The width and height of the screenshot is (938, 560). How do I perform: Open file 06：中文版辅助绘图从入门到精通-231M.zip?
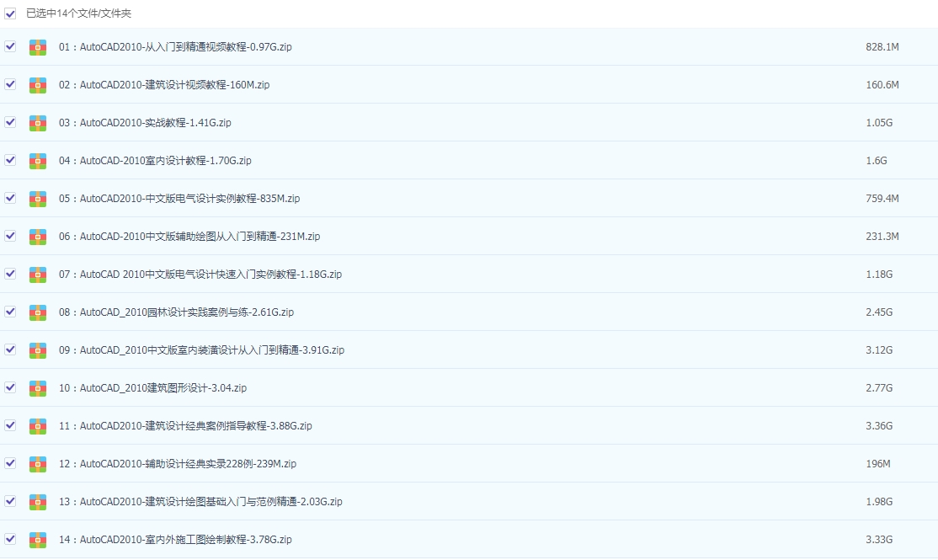189,237
